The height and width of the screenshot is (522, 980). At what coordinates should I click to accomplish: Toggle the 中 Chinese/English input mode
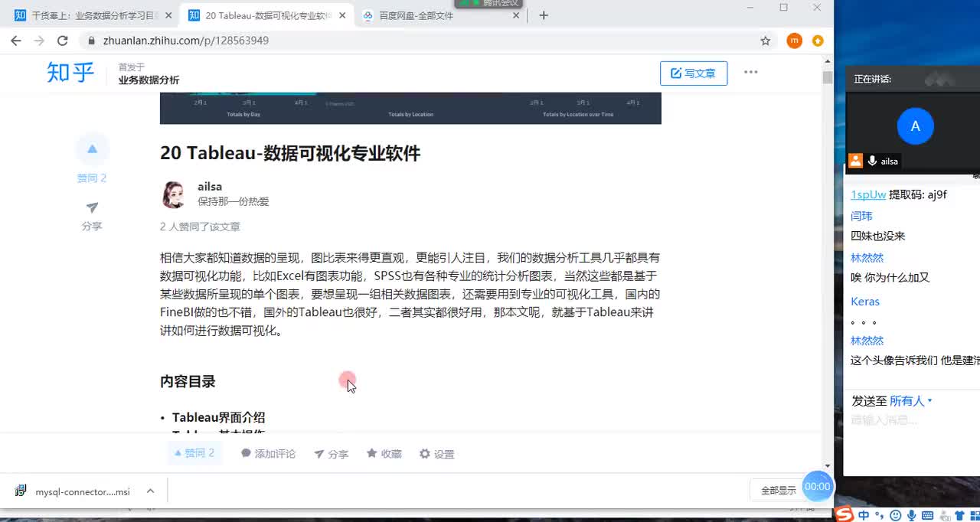coord(864,516)
